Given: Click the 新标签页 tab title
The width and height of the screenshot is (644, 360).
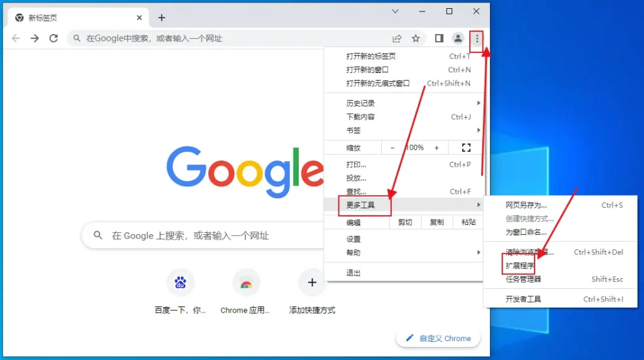Looking at the screenshot, I should point(43,18).
